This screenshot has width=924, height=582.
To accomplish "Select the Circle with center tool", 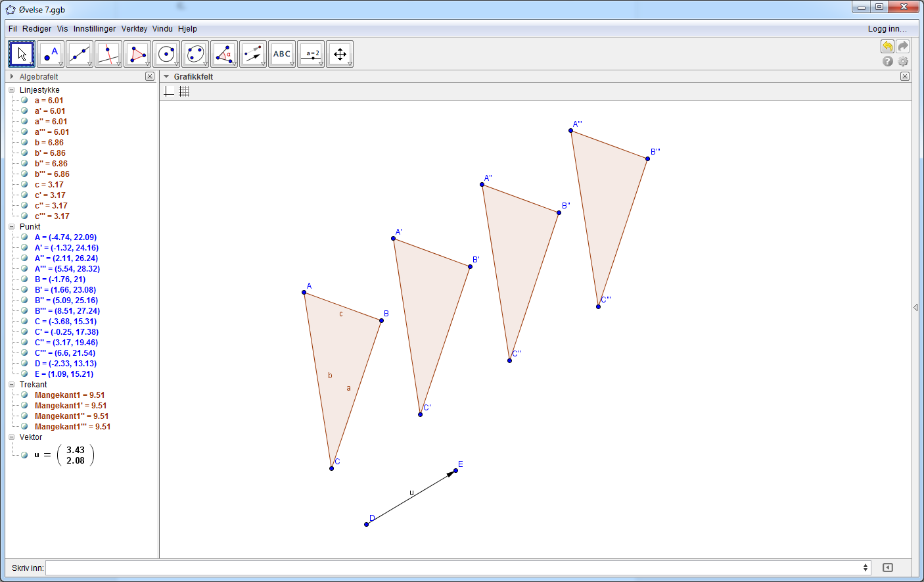I will [x=166, y=54].
